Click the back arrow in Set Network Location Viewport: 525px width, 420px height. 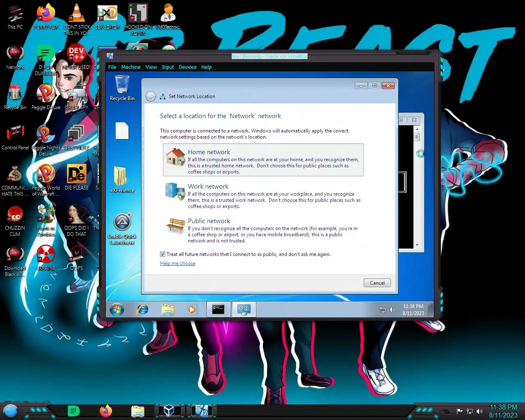(151, 96)
